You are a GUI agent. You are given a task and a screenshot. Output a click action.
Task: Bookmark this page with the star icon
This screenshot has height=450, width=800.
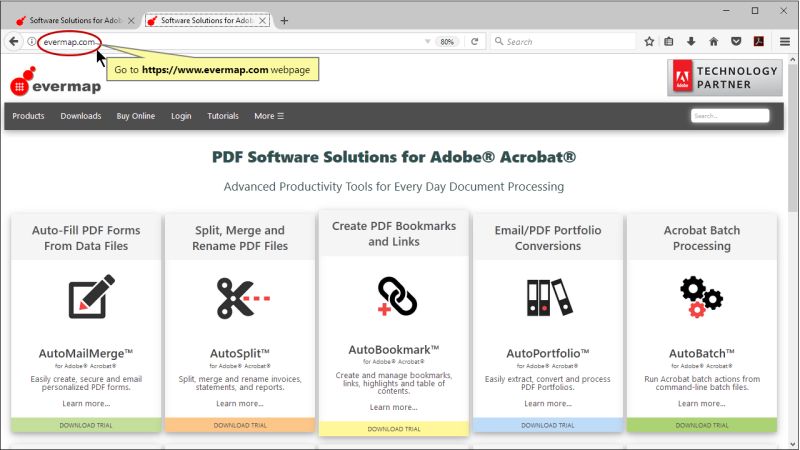(x=649, y=42)
